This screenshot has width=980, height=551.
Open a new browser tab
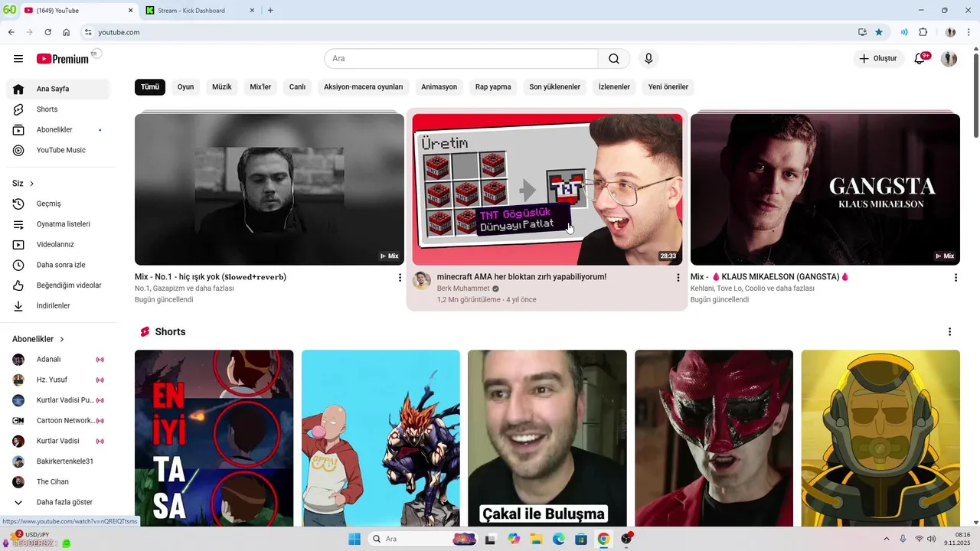(x=270, y=11)
